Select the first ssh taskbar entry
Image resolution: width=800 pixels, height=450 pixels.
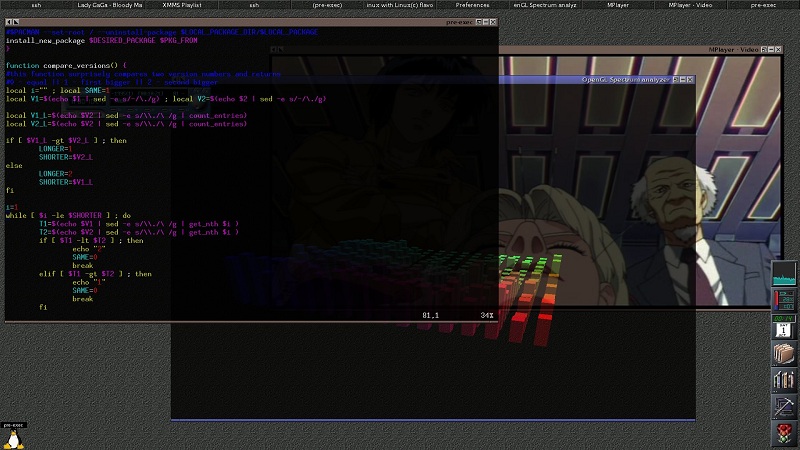click(x=36, y=5)
